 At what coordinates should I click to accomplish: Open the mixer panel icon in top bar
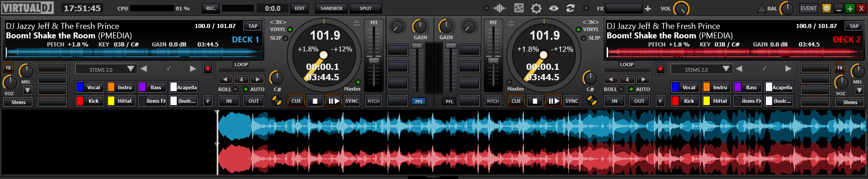click(x=519, y=8)
